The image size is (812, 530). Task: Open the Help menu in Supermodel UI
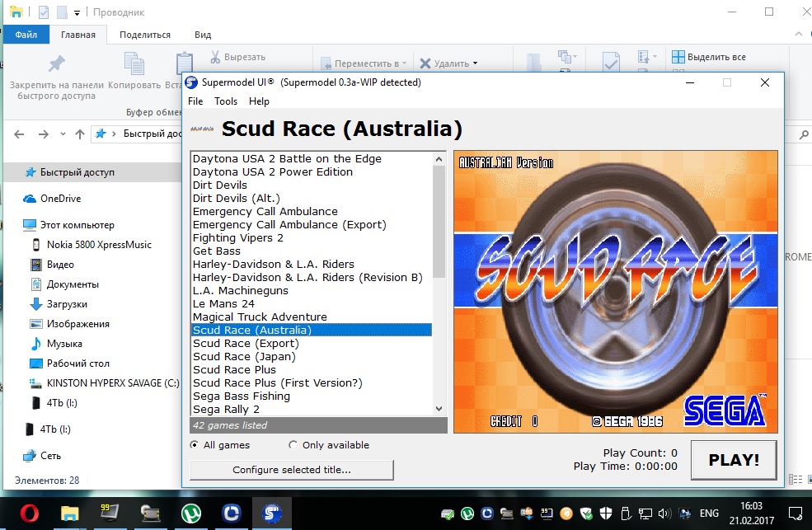click(x=259, y=101)
